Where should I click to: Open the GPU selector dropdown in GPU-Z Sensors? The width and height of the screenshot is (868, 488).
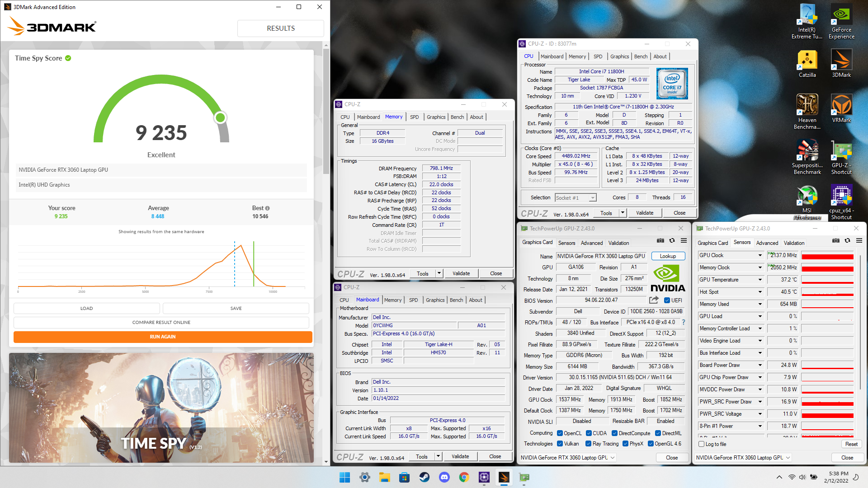[743, 458]
